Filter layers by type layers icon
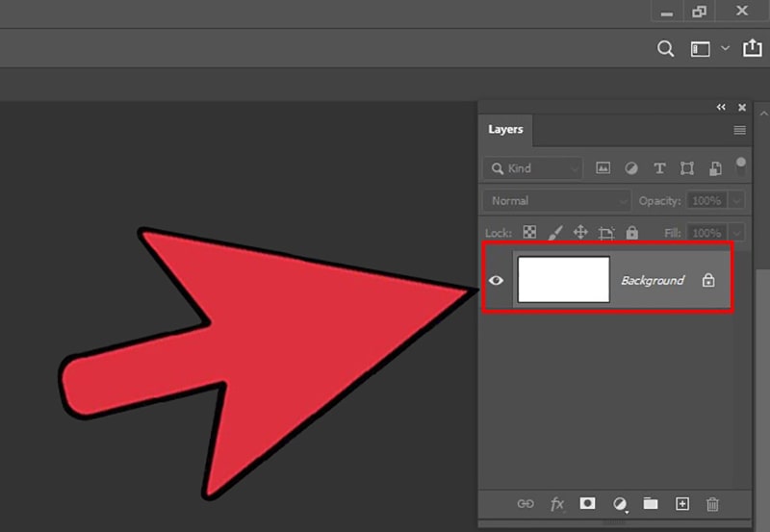Image resolution: width=770 pixels, height=532 pixels. coord(659,168)
